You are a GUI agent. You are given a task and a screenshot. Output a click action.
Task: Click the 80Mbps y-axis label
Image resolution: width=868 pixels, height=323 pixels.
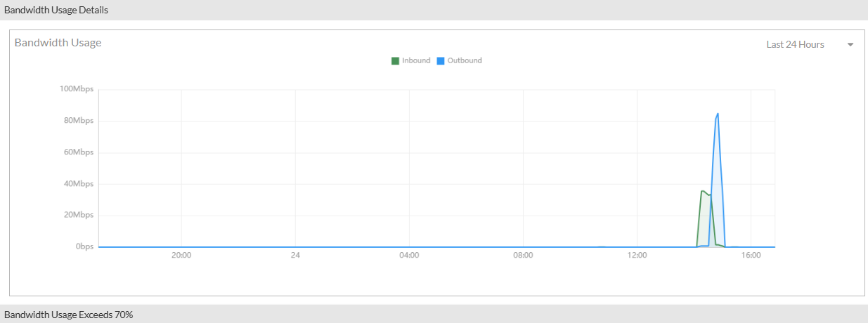tap(79, 121)
